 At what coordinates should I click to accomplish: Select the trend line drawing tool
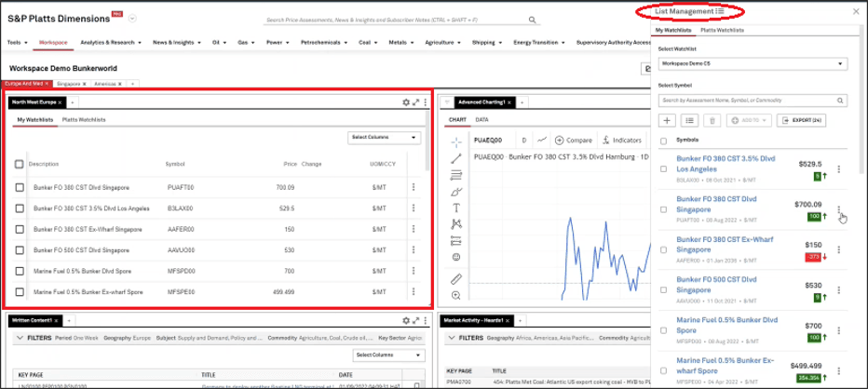click(456, 159)
